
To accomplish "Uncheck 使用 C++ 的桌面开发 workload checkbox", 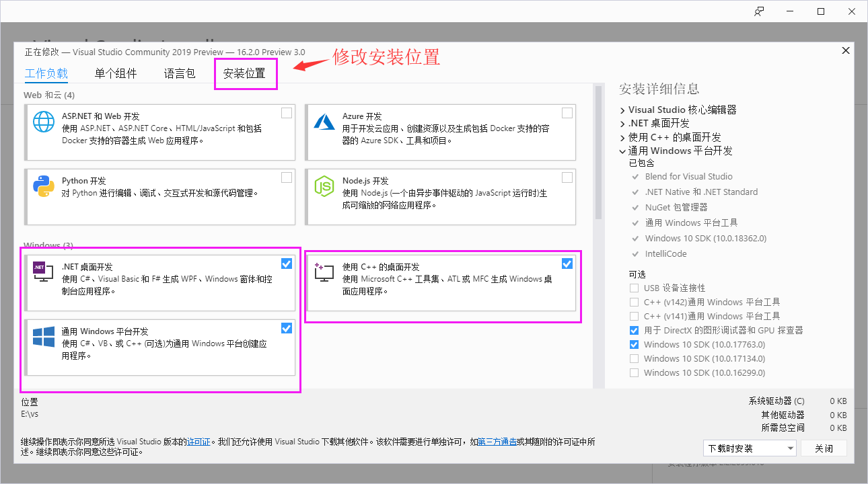I will coord(567,264).
